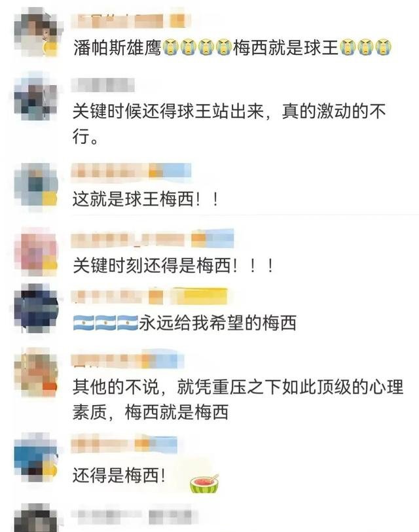Screen dimensions: 419x532
Task: Open blurred username above 这就是球王梅西
Action: pyautogui.click(x=132, y=171)
